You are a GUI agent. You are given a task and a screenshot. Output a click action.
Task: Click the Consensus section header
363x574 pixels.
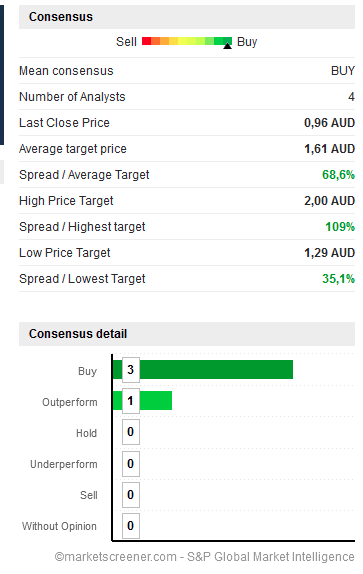(187, 17)
